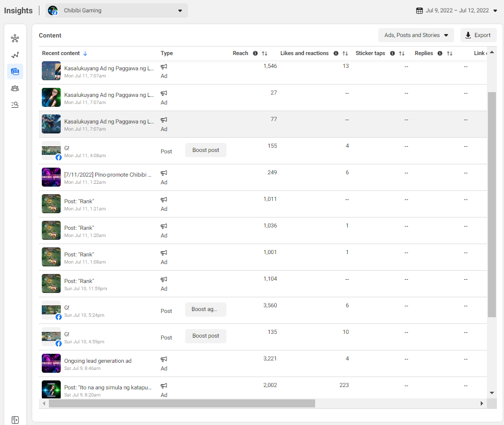Image resolution: width=504 pixels, height=425 pixels.
Task: Collapse the sidebar panel icon at bottom
Action: tap(15, 420)
